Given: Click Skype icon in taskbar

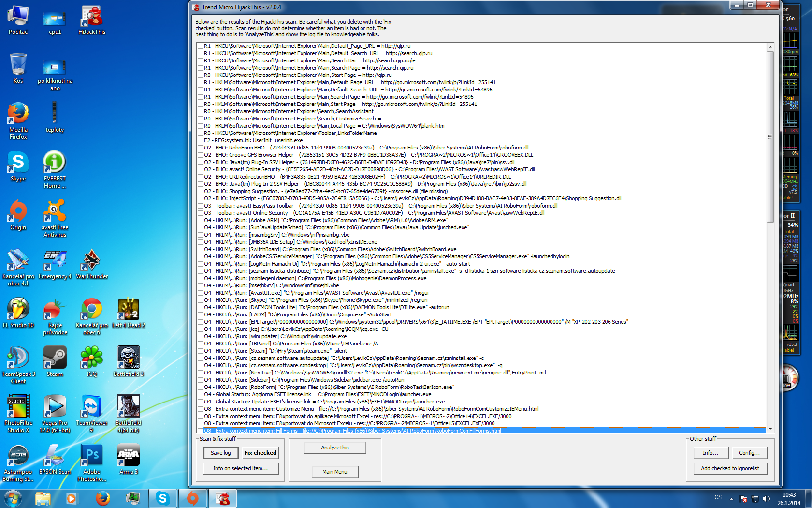Looking at the screenshot, I should (162, 498).
